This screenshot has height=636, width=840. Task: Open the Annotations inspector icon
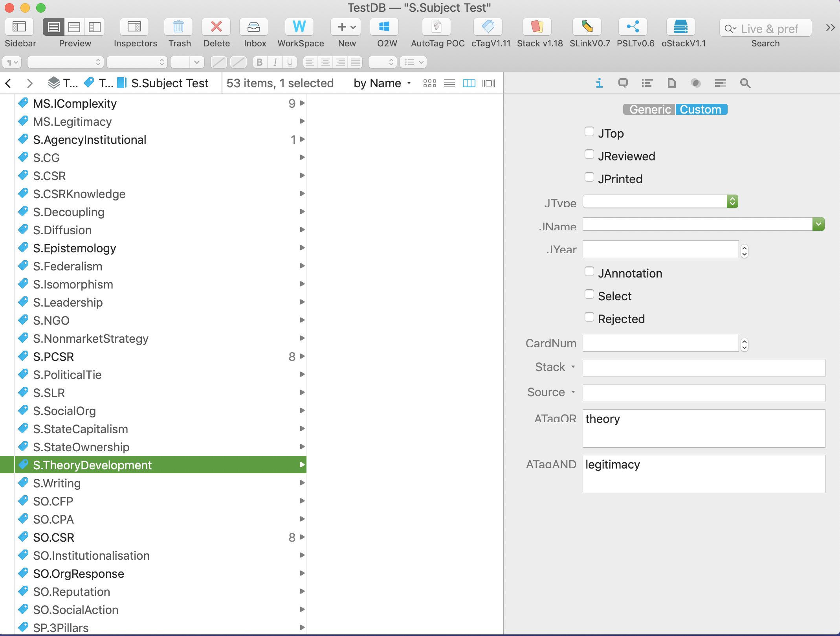(623, 83)
